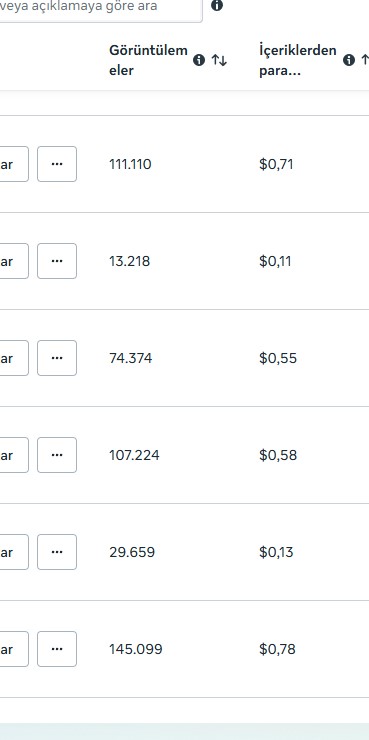
Task: Sort by the Görüntülemeler column arrows
Action: click(x=219, y=60)
